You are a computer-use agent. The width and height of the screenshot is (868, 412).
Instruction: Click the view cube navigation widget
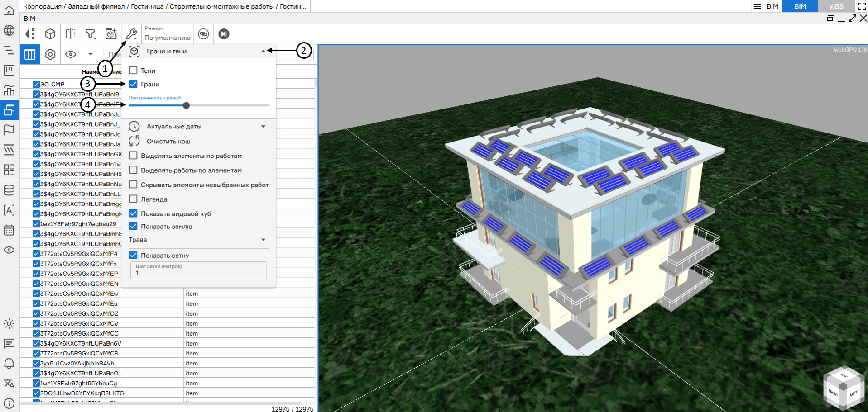[843, 388]
